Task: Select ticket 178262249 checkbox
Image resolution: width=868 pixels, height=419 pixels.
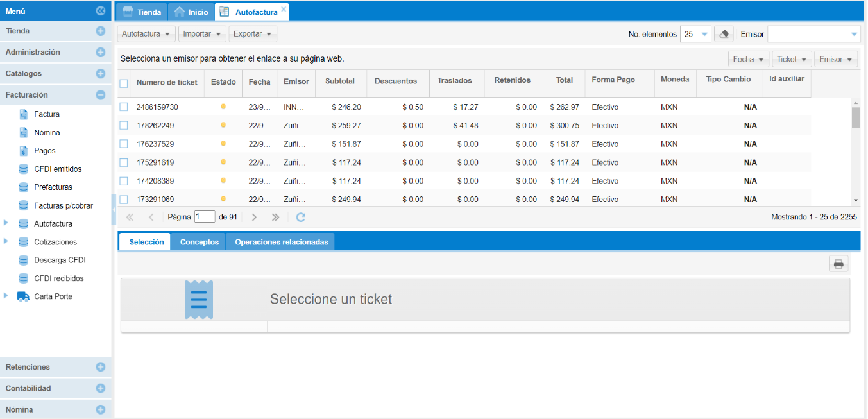Action: (x=124, y=126)
